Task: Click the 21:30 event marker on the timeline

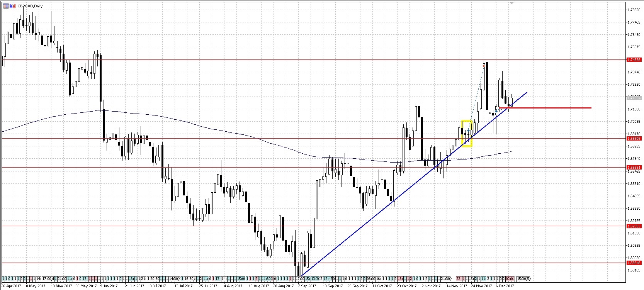Action: (x=446, y=278)
